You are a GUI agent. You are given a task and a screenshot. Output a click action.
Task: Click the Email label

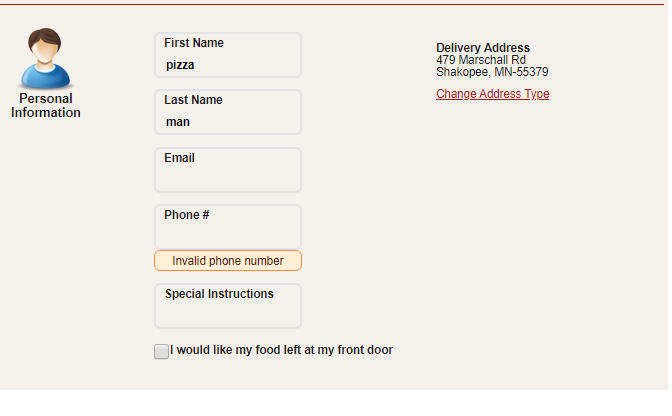click(x=180, y=158)
